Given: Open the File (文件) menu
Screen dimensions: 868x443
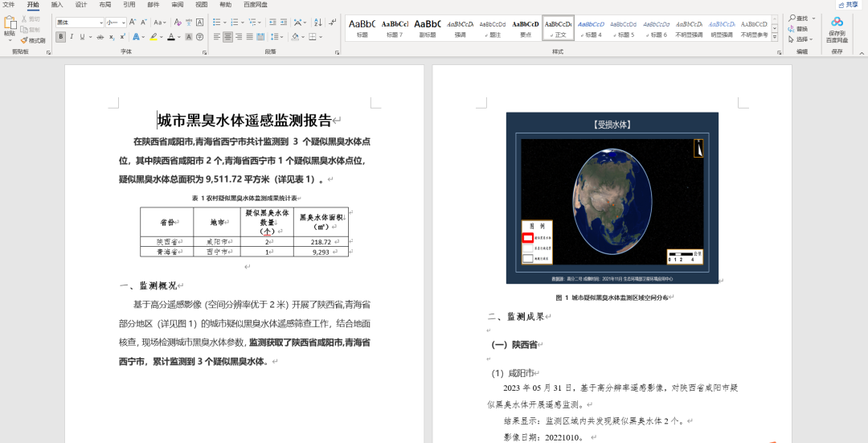Looking at the screenshot, I should (9, 5).
